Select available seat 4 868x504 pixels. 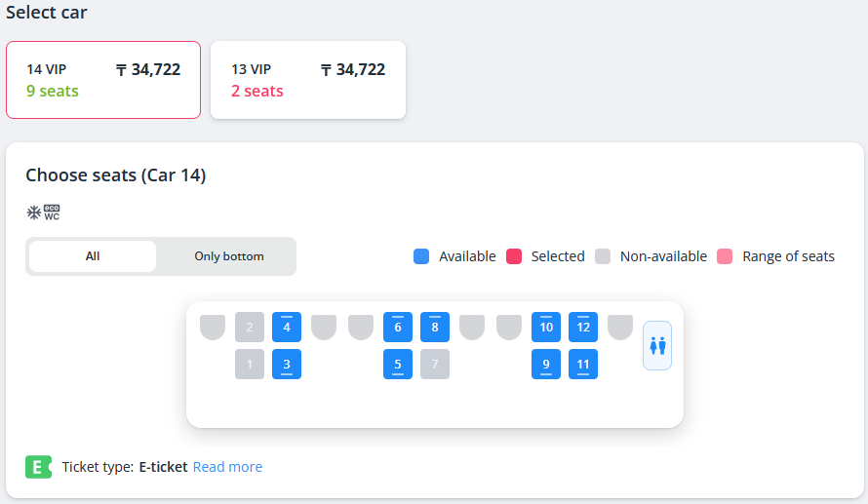tap(287, 328)
